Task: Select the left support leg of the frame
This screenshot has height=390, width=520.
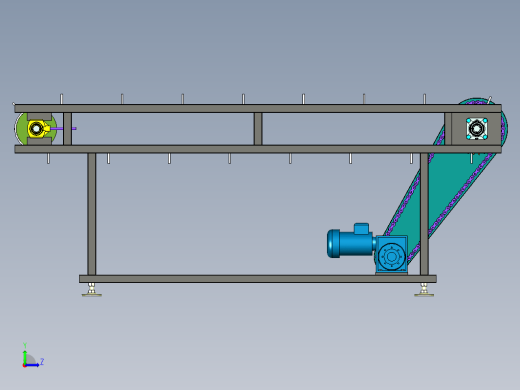Action: 92,214
